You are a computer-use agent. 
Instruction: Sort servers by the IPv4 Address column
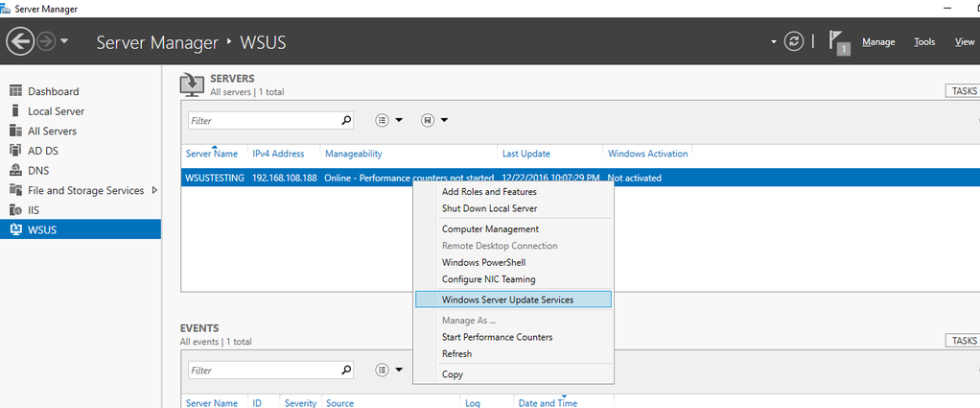pyautogui.click(x=279, y=154)
